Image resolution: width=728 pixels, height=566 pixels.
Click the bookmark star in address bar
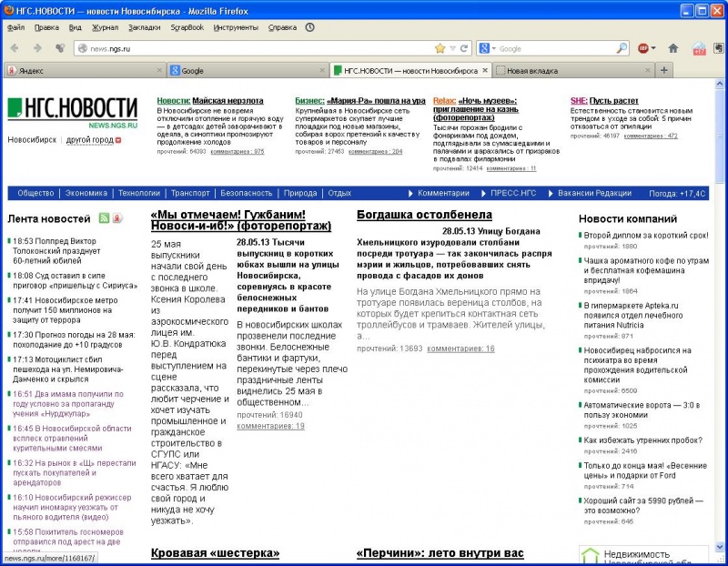tap(440, 48)
